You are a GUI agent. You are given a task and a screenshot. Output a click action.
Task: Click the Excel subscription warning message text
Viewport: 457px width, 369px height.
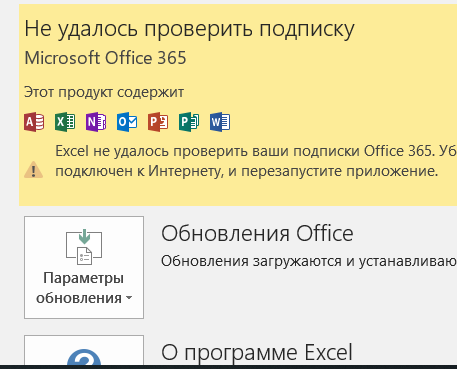point(256,161)
